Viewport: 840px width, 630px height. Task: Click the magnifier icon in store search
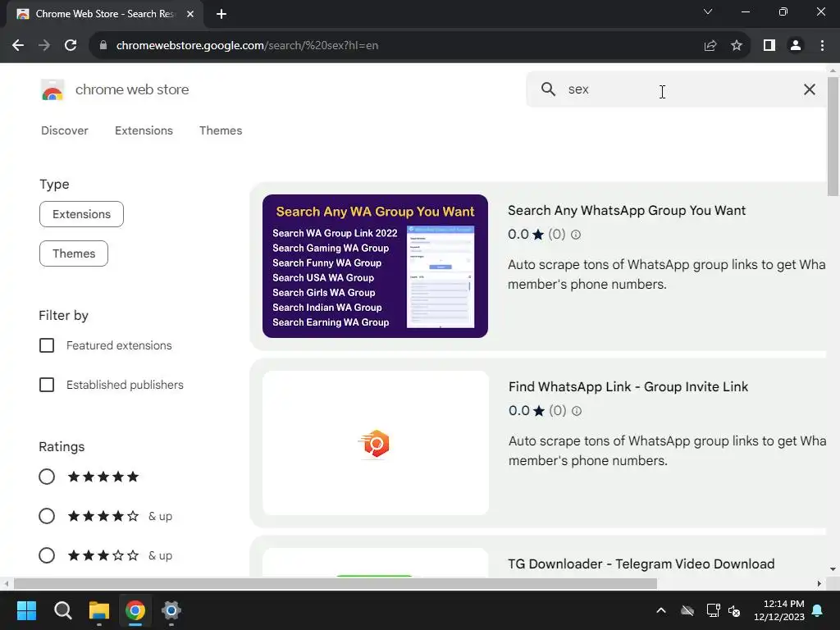tap(548, 89)
